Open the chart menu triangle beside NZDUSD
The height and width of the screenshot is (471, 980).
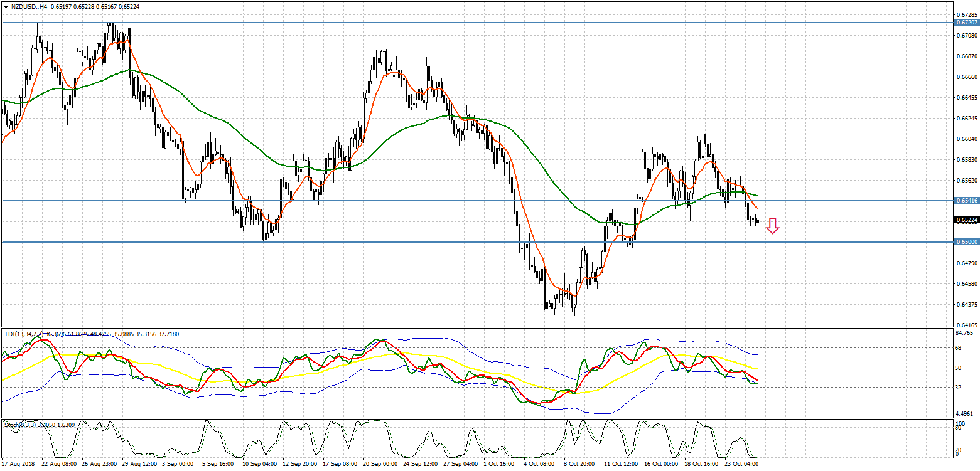[x=5, y=6]
